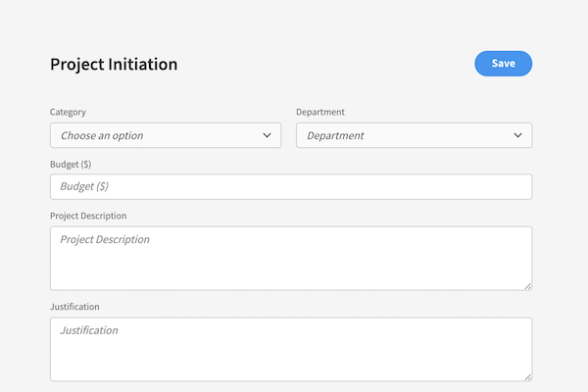Click the italic Department placeholder text

tap(335, 135)
